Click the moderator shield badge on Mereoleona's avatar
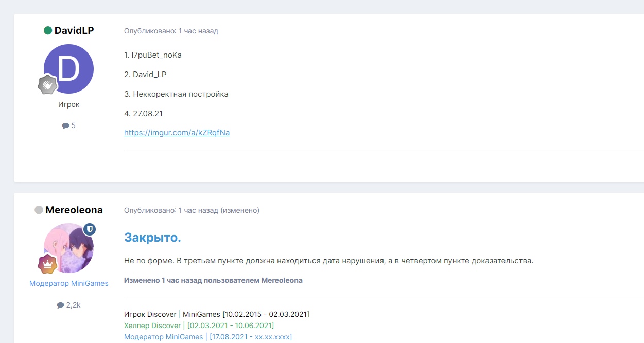This screenshot has width=644, height=343. 90,229
